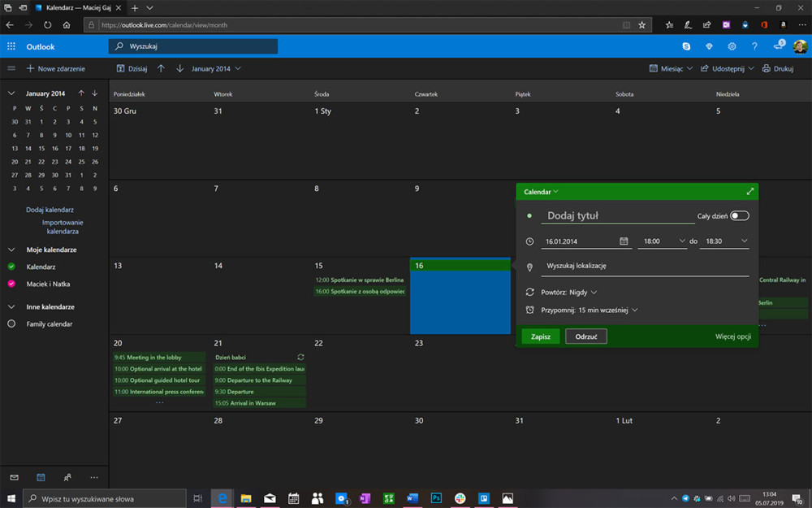Screen dimensions: 812x508
Task: Open the date picker calendar icon in popup
Action: click(624, 241)
